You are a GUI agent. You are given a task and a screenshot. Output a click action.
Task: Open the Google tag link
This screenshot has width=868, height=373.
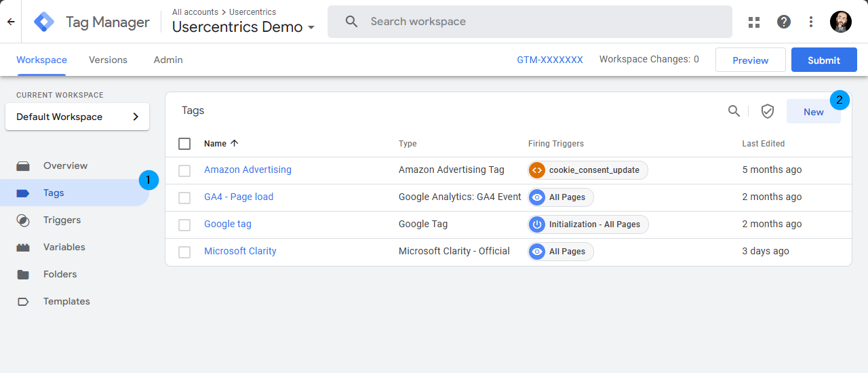tap(228, 224)
